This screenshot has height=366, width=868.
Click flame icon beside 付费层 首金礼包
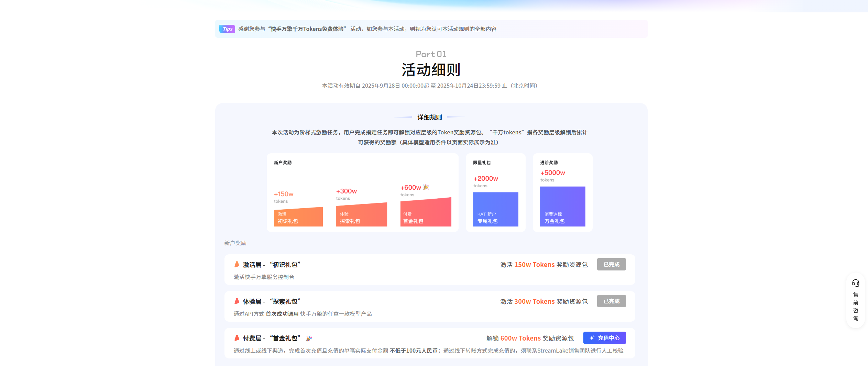(237, 338)
